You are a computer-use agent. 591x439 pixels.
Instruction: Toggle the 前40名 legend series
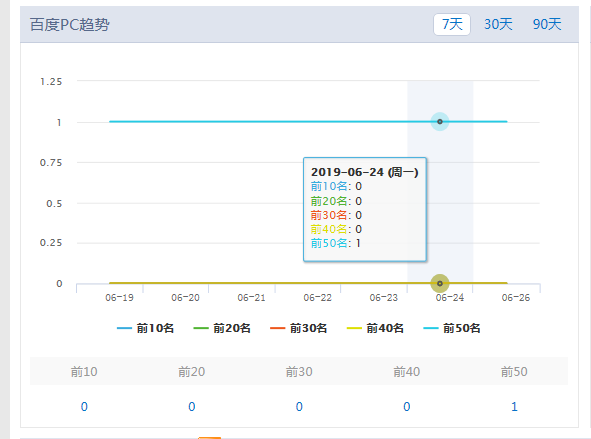pyautogui.click(x=375, y=328)
